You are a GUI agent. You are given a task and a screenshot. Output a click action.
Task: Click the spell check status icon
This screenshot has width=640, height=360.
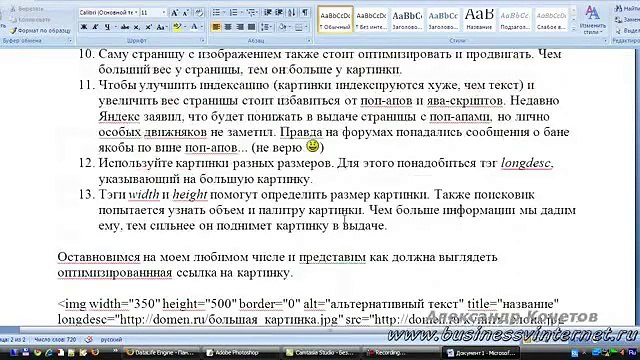89,340
